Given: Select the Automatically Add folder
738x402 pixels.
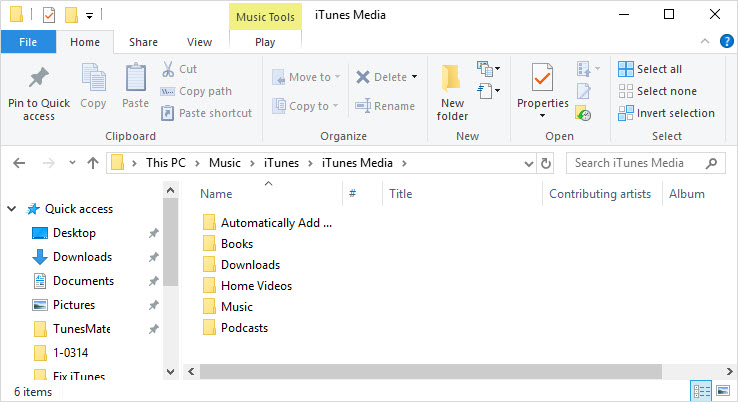Looking at the screenshot, I should [x=267, y=223].
